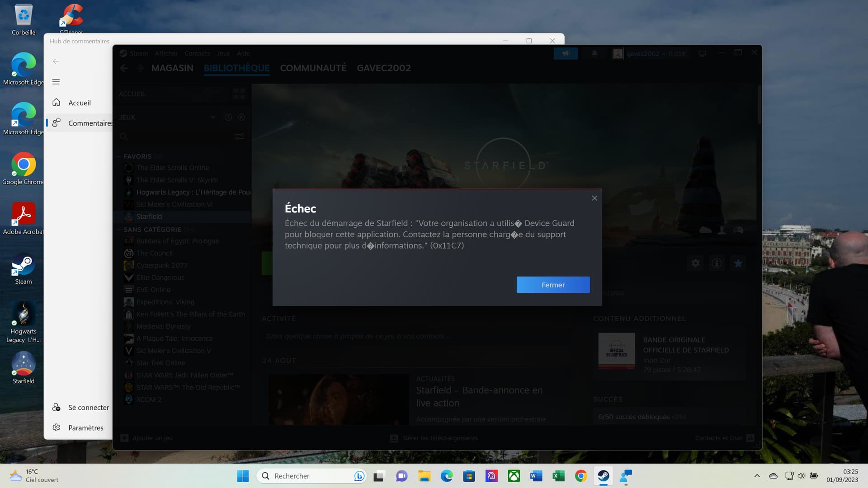868x488 pixels.
Task: Launch Hogwarts Legacy desktop shortcut
Action: 24,323
